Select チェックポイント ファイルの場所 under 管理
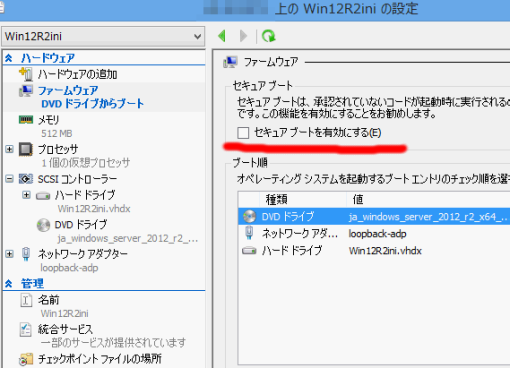This screenshot has width=510, height=368. [x=100, y=359]
